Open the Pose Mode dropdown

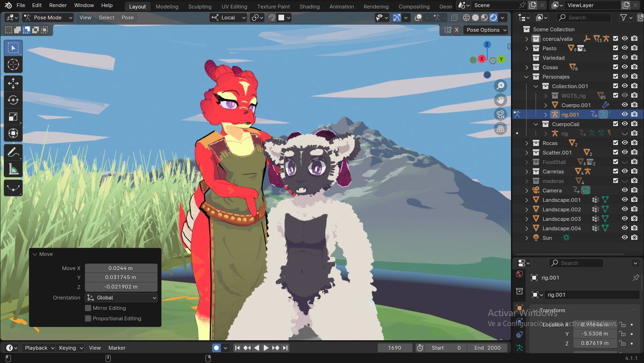(x=47, y=18)
